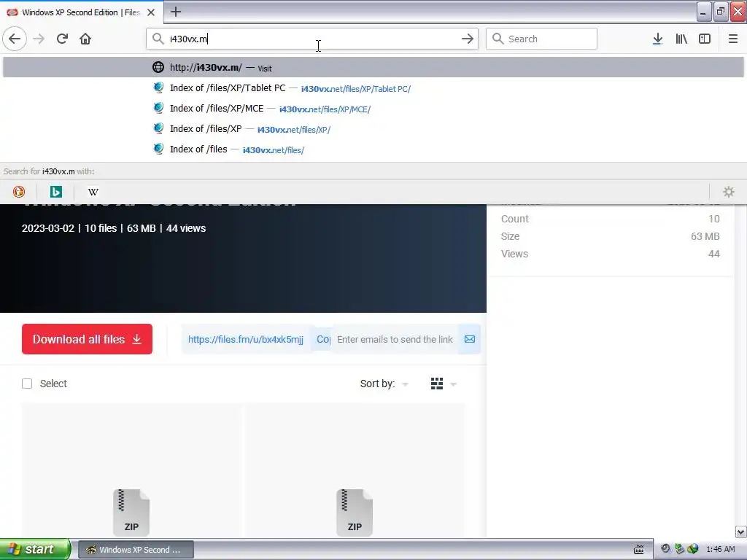Image resolution: width=747 pixels, height=560 pixels.
Task: Click the Enter emails input field
Action: [395, 339]
